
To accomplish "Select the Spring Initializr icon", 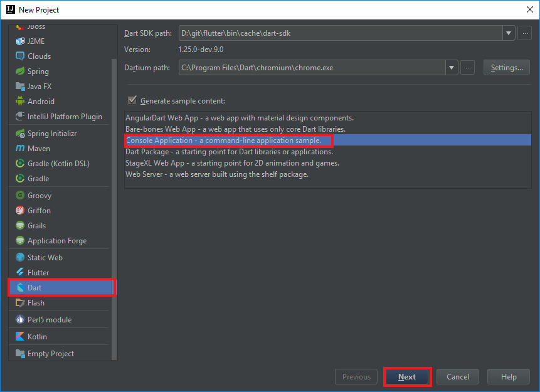I will click(x=20, y=134).
